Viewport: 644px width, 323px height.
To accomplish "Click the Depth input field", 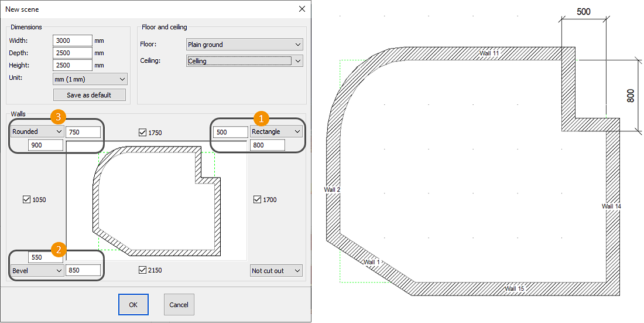I will coord(72,53).
